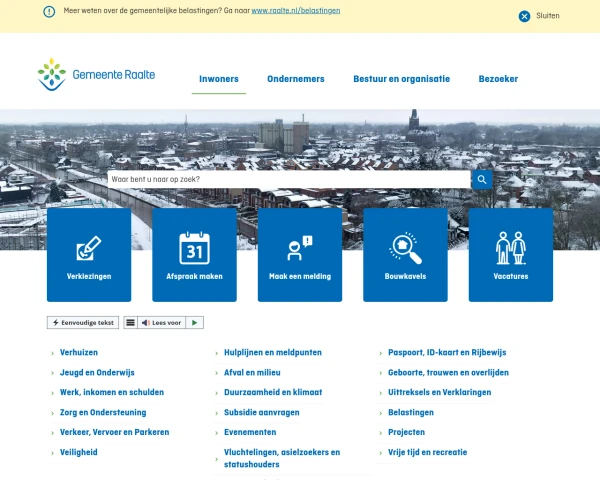The width and height of the screenshot is (600, 480).
Task: Open the Afspraak maken calendar tile
Action: pyautogui.click(x=194, y=254)
